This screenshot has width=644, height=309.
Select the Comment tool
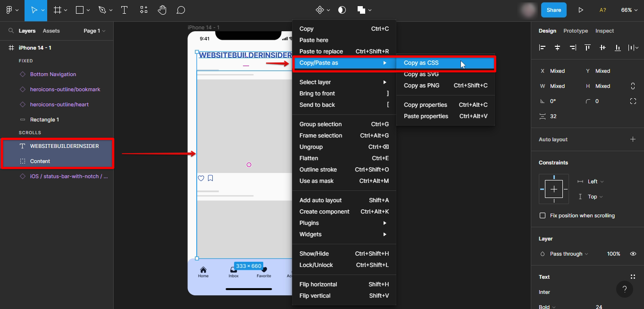pyautogui.click(x=181, y=10)
